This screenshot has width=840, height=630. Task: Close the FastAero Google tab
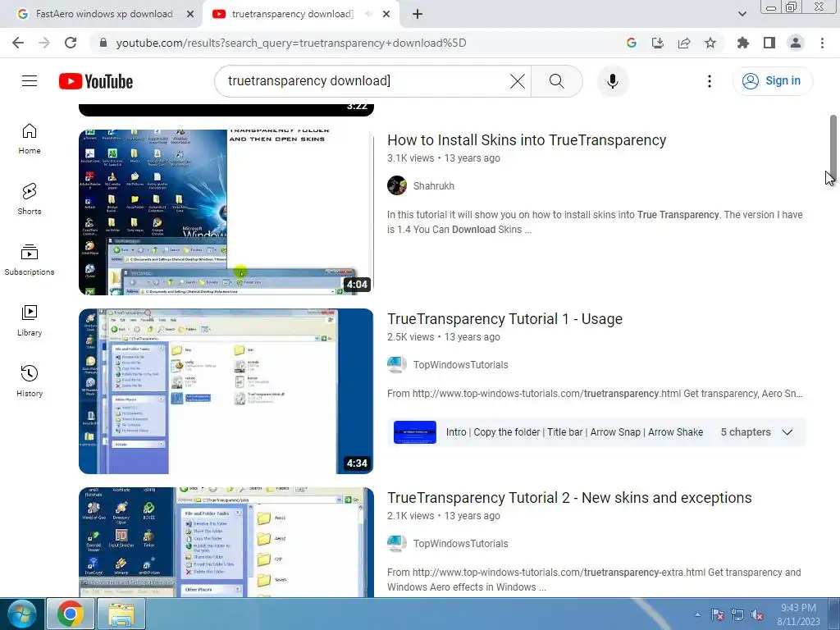(x=190, y=15)
